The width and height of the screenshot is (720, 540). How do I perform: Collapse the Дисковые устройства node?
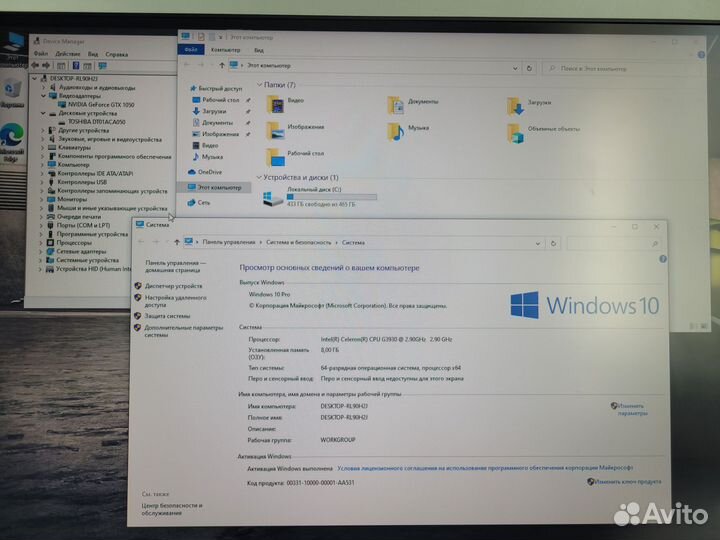(x=43, y=113)
